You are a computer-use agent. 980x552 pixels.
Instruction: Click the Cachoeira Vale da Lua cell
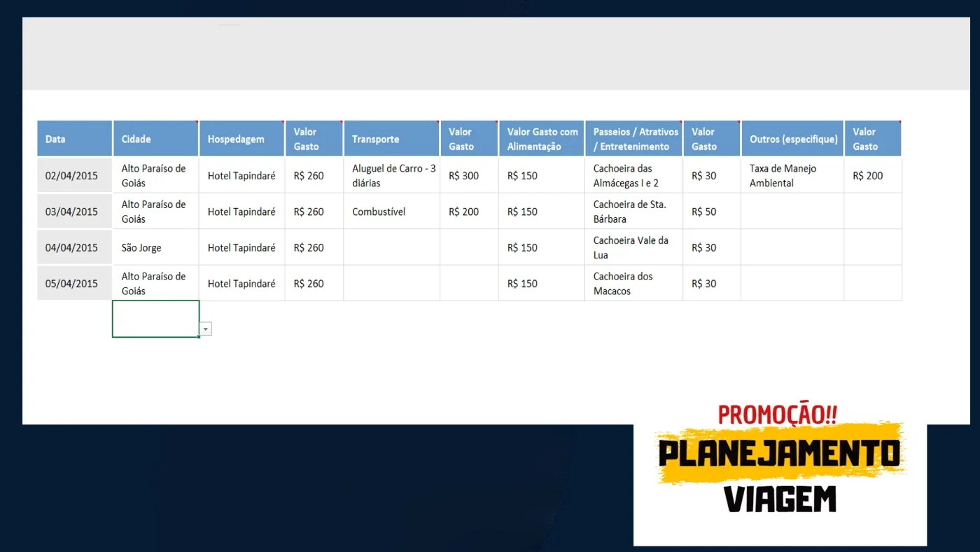click(634, 247)
